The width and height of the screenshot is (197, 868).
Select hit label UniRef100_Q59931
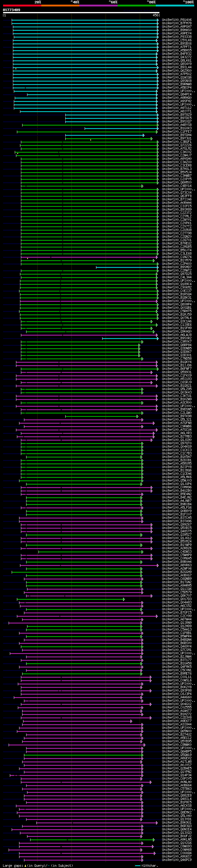point(177,372)
